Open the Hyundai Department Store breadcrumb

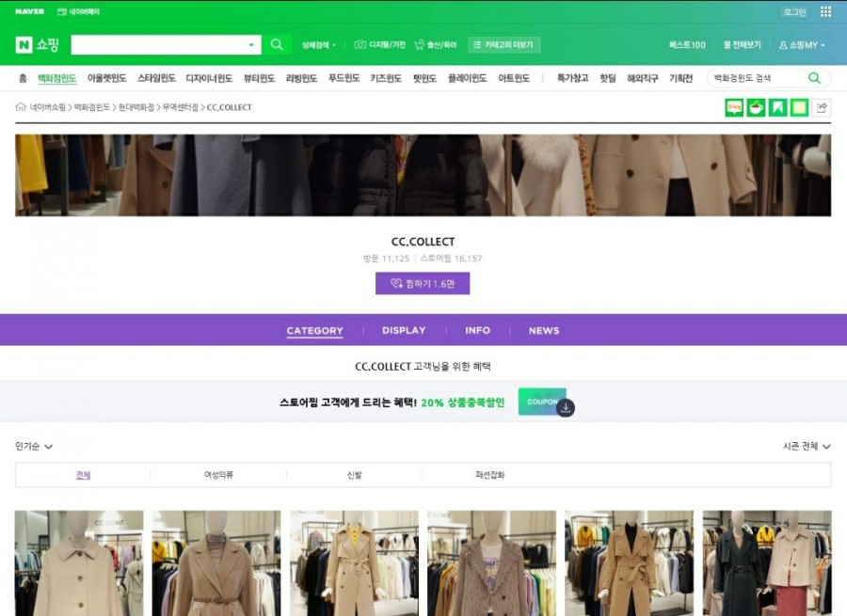click(136, 107)
